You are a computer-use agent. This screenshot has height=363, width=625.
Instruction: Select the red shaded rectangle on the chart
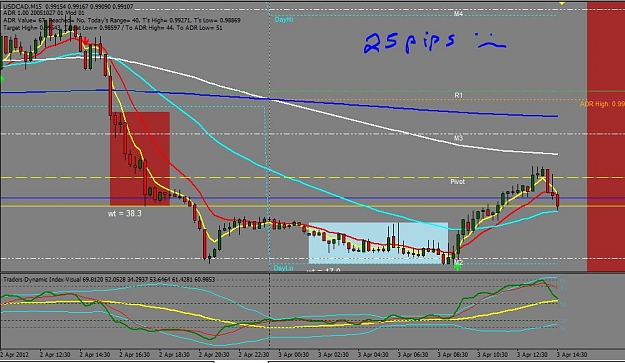pyautogui.click(x=140, y=159)
